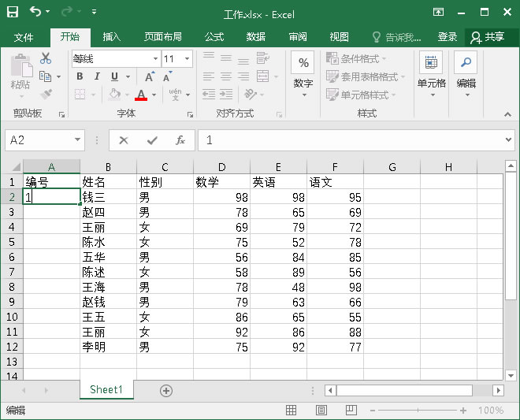Open Customize Quick Access Toolbar dropdown
Image resolution: width=520 pixels, height=420 pixels.
coord(95,12)
